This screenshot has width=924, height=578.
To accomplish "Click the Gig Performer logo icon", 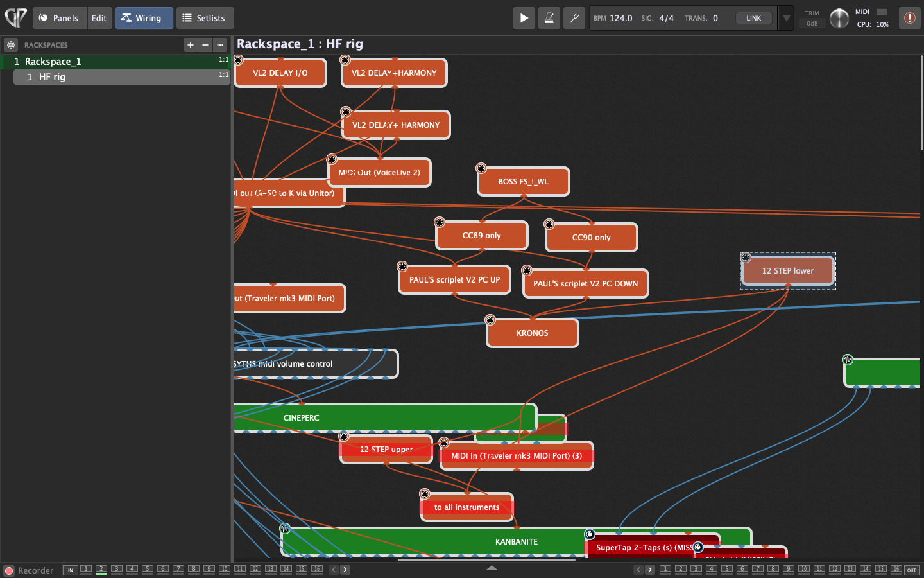I will 15,17.
